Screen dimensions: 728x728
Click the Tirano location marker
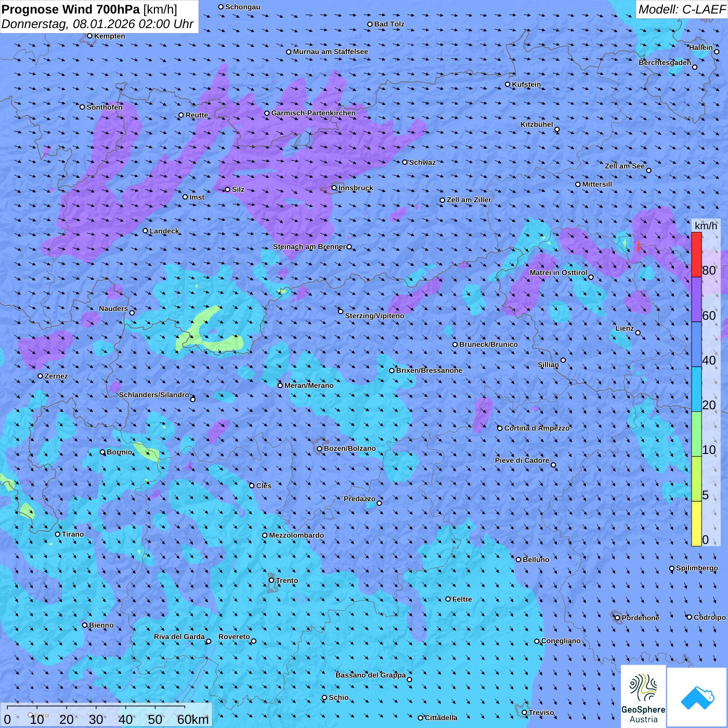pos(58,534)
